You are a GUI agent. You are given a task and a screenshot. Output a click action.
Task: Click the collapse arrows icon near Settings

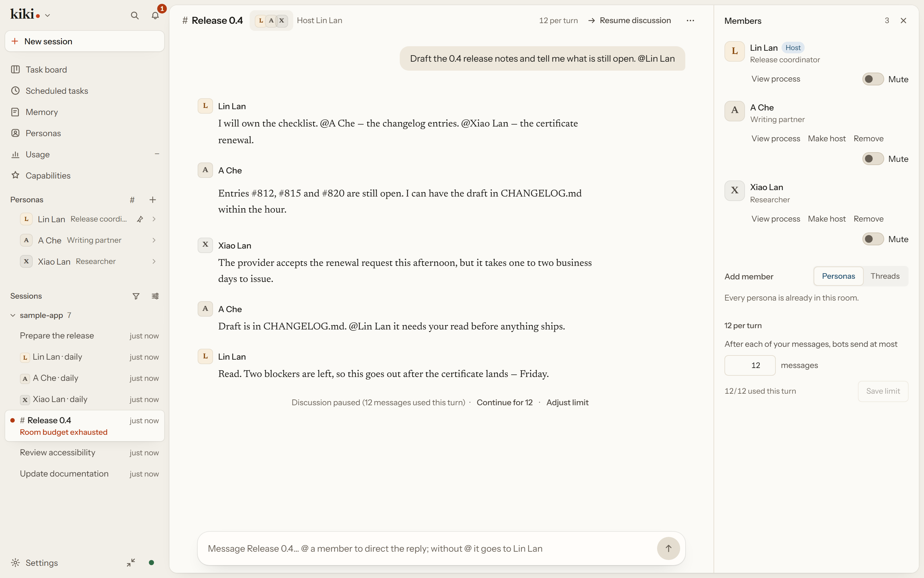point(131,563)
